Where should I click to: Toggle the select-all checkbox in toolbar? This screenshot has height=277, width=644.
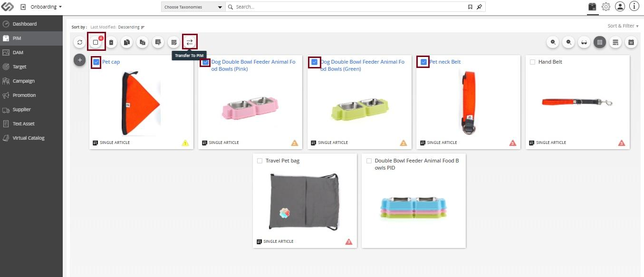coord(96,42)
